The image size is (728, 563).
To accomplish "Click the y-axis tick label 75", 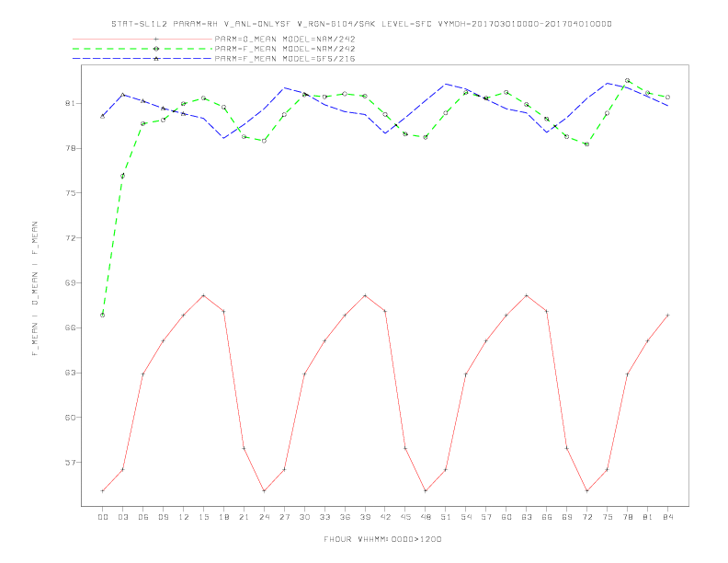I will click(70, 193).
